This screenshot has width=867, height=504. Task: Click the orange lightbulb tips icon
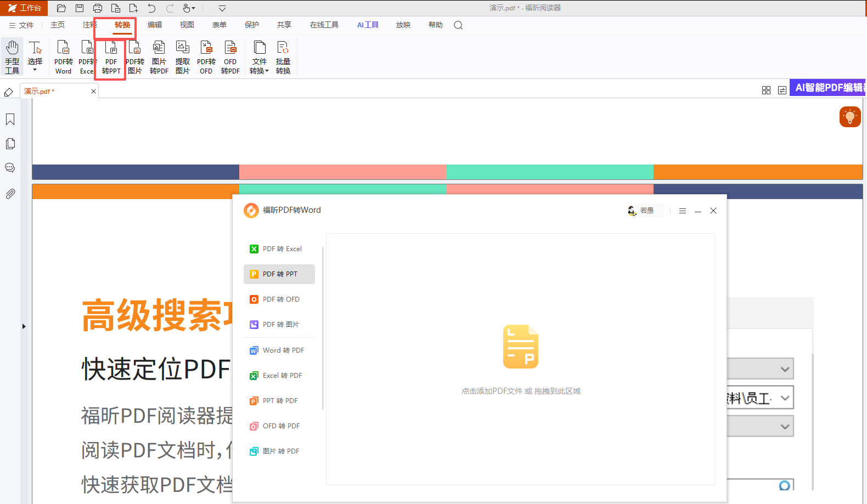tap(850, 116)
